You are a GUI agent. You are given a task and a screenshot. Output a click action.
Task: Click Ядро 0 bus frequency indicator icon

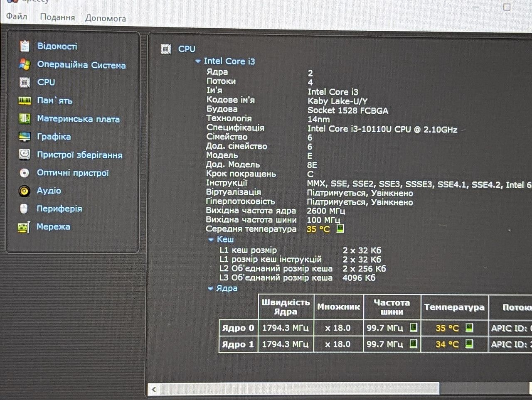pyautogui.click(x=414, y=327)
